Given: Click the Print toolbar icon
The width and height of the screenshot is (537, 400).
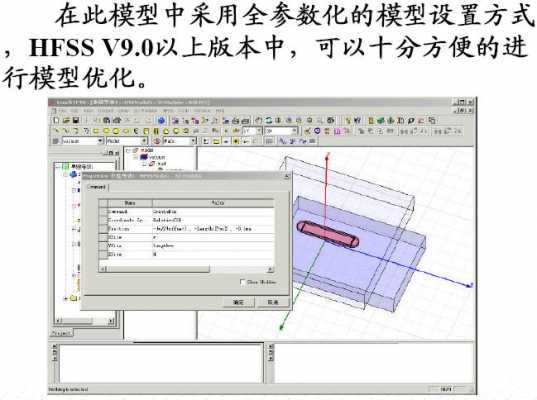Looking at the screenshot, I should 117,120.
